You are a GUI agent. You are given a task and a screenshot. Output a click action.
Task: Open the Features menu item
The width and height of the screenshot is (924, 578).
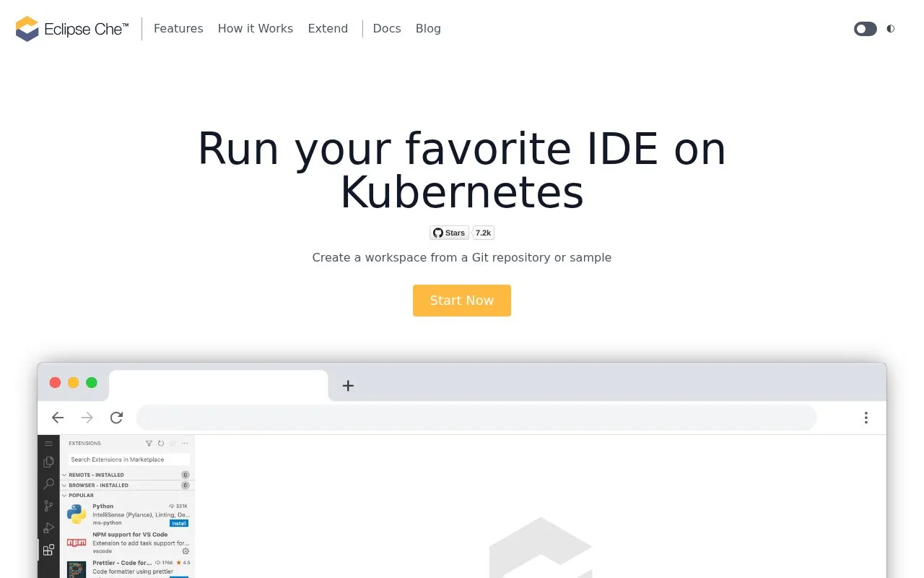[x=178, y=29]
